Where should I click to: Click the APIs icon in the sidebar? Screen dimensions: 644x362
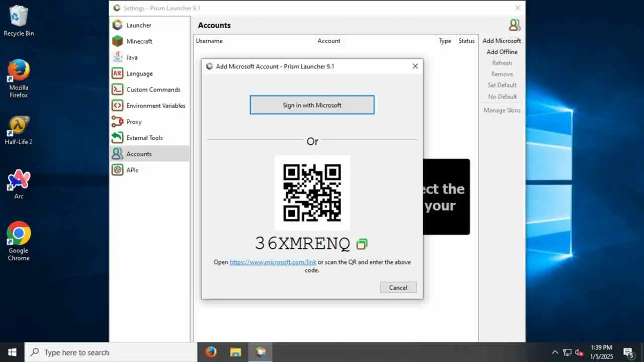point(117,170)
